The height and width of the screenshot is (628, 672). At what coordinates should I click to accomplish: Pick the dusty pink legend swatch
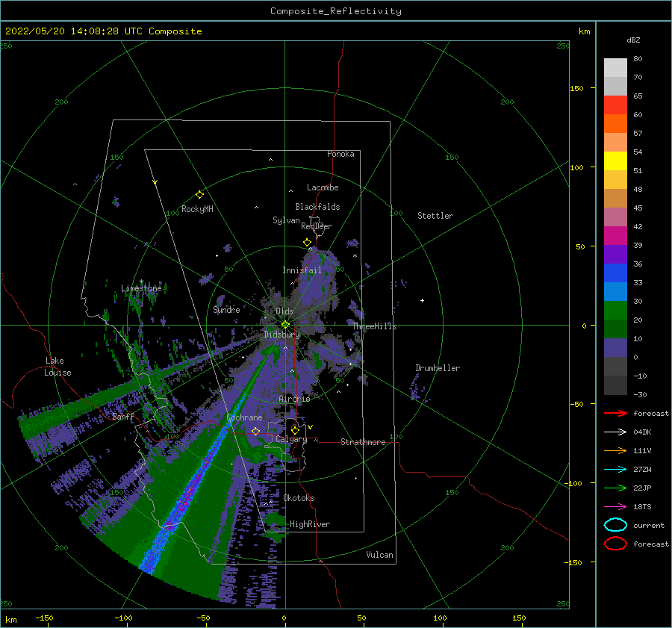pos(615,217)
